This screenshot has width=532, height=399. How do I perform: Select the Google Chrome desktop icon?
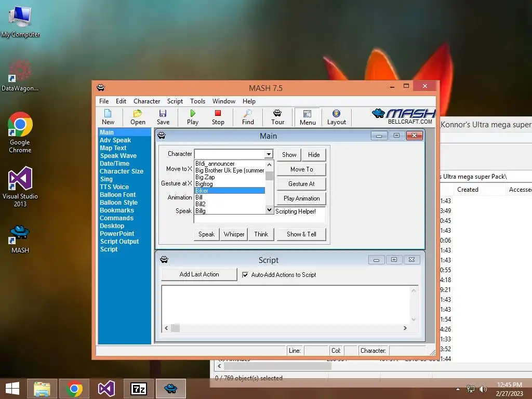click(x=20, y=132)
